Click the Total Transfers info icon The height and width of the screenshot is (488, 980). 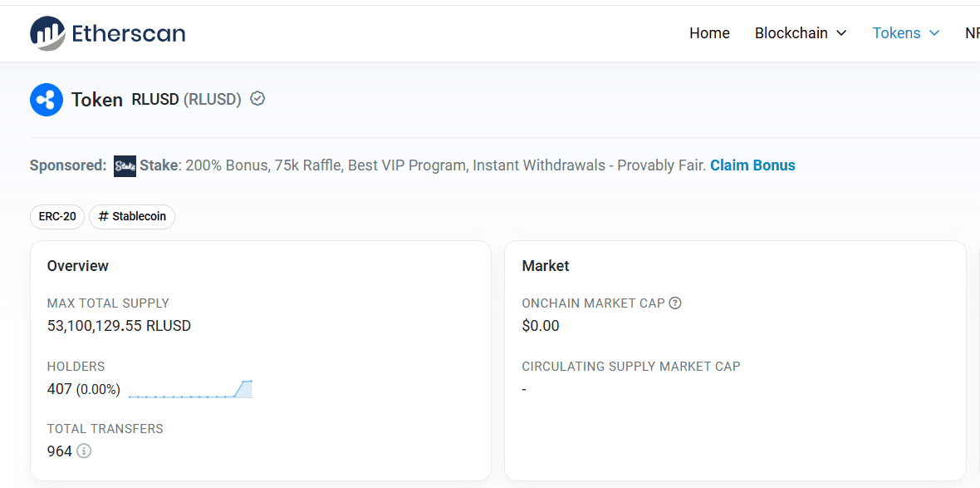(x=84, y=451)
